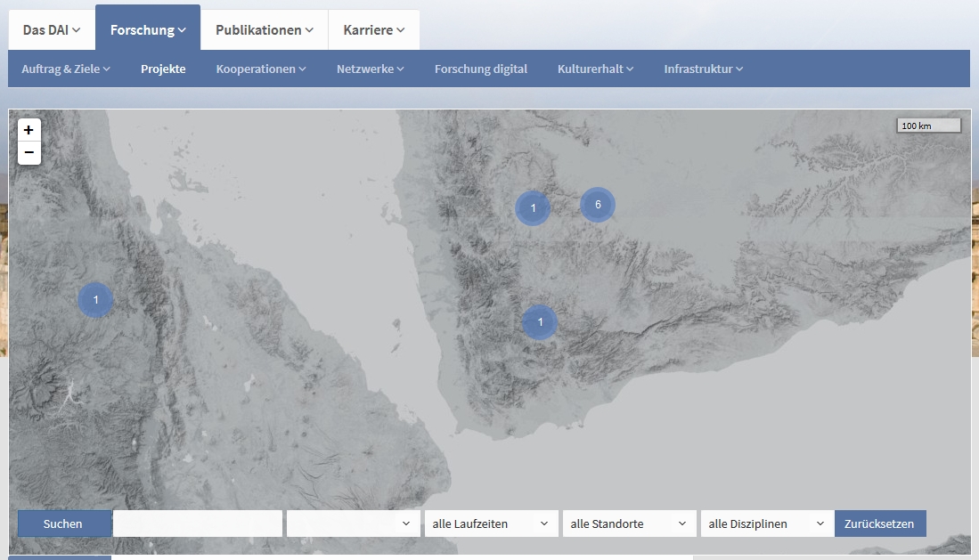Click Zurücksetzen to reset filters
This screenshot has width=979, height=560.
(880, 523)
